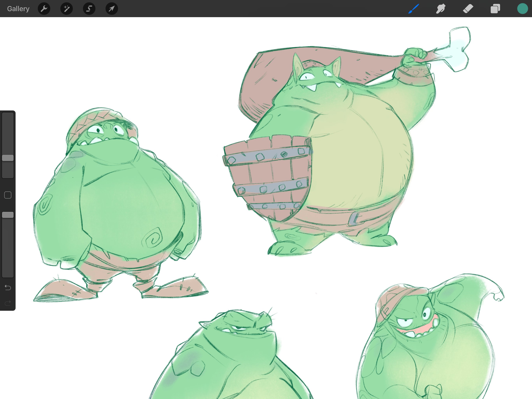Open the teal color picker

click(522, 9)
